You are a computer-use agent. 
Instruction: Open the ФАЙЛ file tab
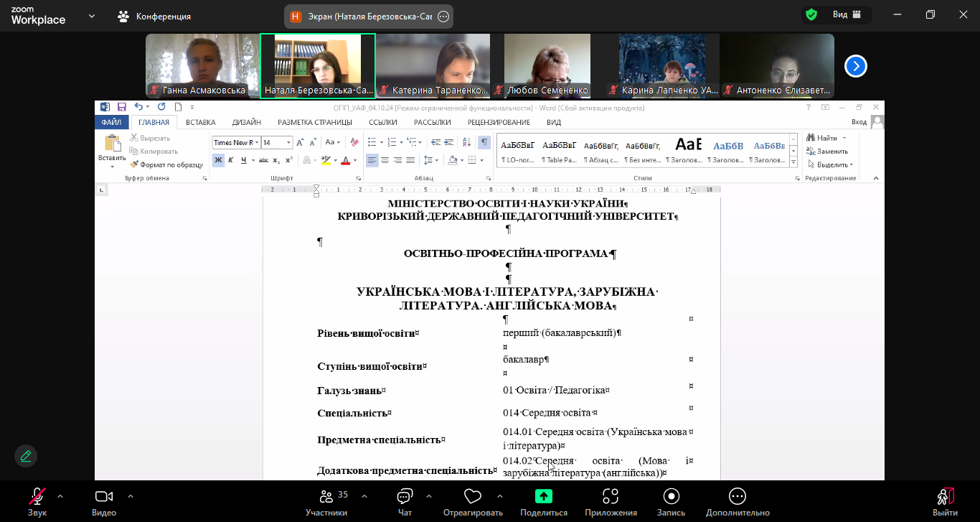pyautogui.click(x=111, y=123)
